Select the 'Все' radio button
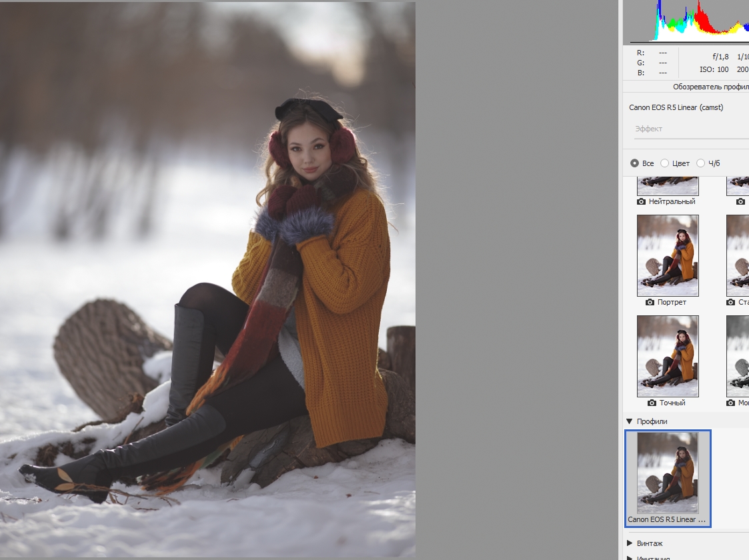Image resolution: width=749 pixels, height=560 pixels. coord(634,163)
